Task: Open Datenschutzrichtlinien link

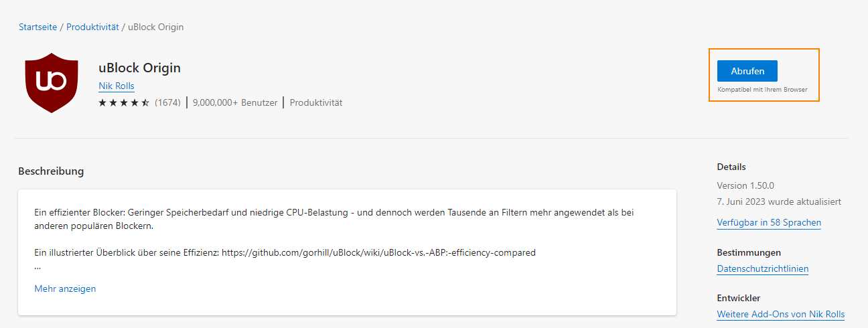Action: click(763, 268)
